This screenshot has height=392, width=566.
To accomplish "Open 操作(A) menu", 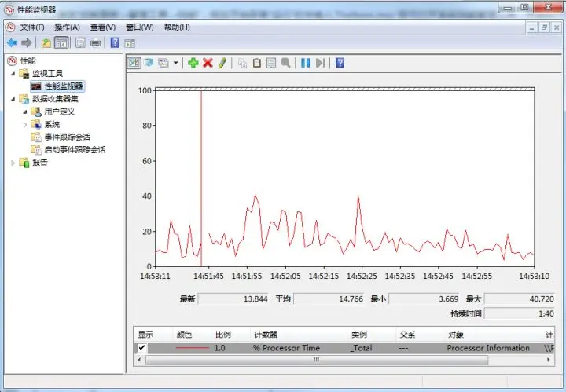I will [67, 27].
